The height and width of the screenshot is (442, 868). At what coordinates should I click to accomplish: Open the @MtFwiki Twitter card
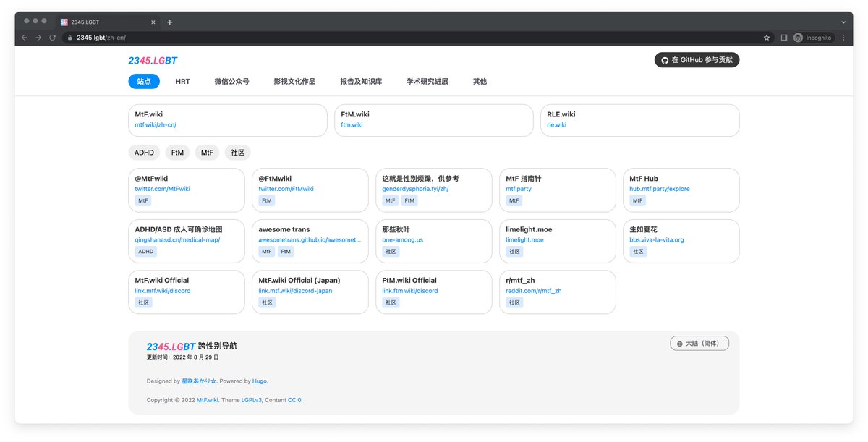click(x=187, y=190)
